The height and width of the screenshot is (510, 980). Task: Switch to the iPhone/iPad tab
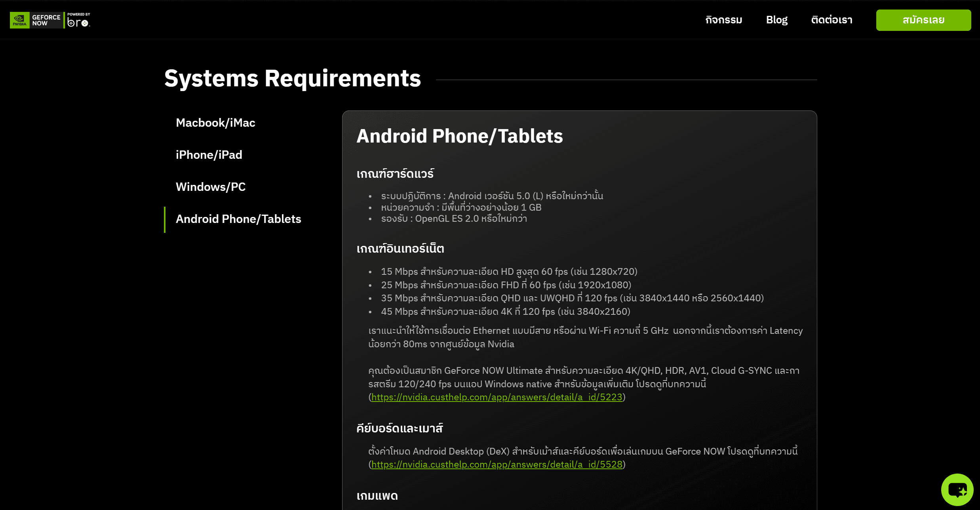pyautogui.click(x=209, y=155)
